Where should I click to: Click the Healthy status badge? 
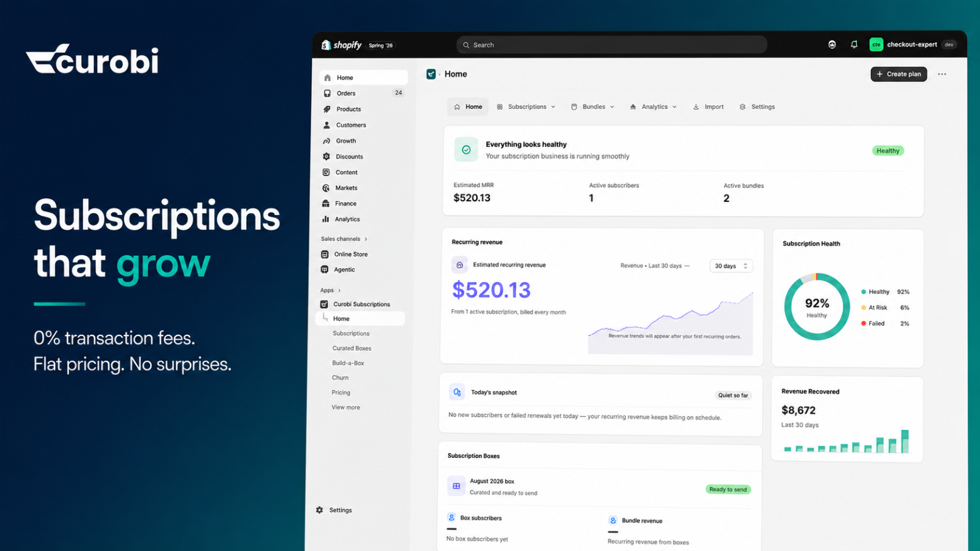(x=888, y=151)
